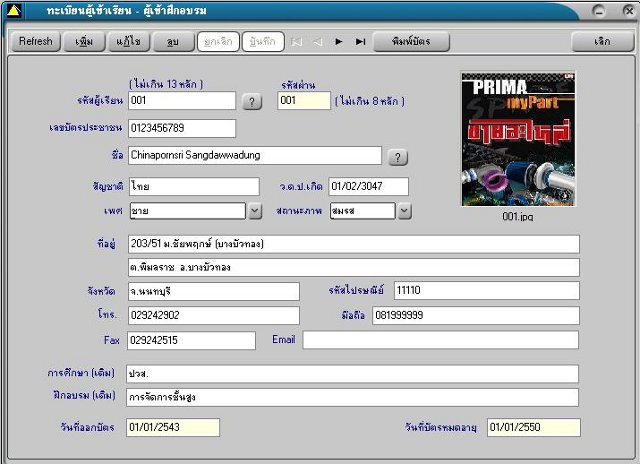Open the marital status (สถานะภาพ) dropdown arrow
Viewport: 640px width, 464px height.
coord(404,211)
